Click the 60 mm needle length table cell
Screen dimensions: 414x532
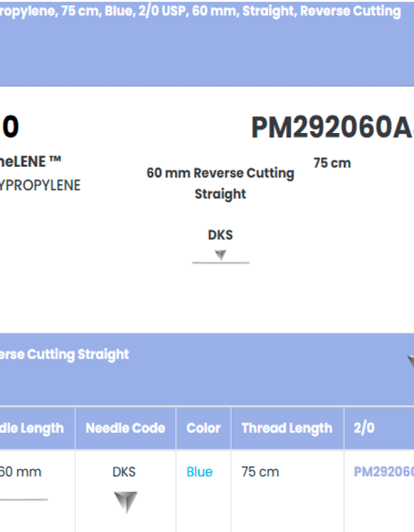click(x=21, y=472)
